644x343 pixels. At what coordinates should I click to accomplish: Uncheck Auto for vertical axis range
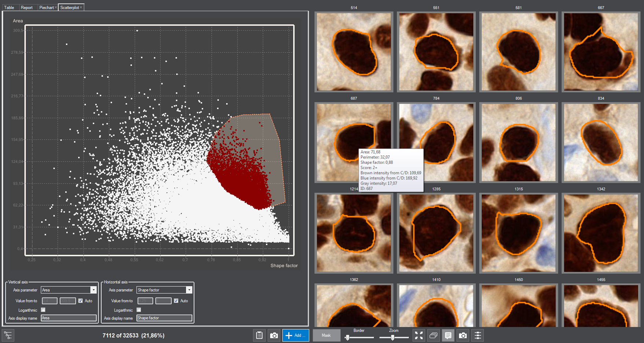point(81,301)
